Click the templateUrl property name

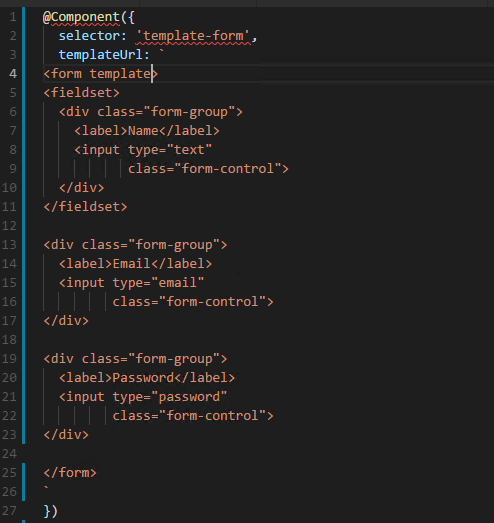click(100, 55)
